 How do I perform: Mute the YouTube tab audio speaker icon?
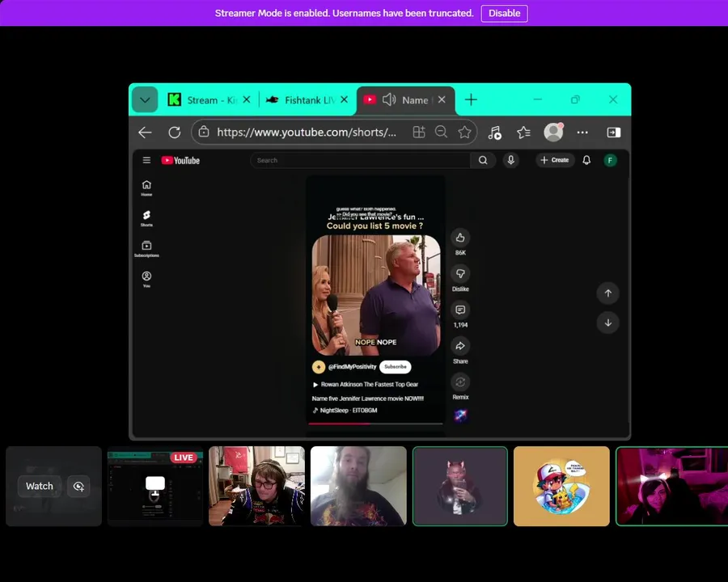[x=389, y=99]
